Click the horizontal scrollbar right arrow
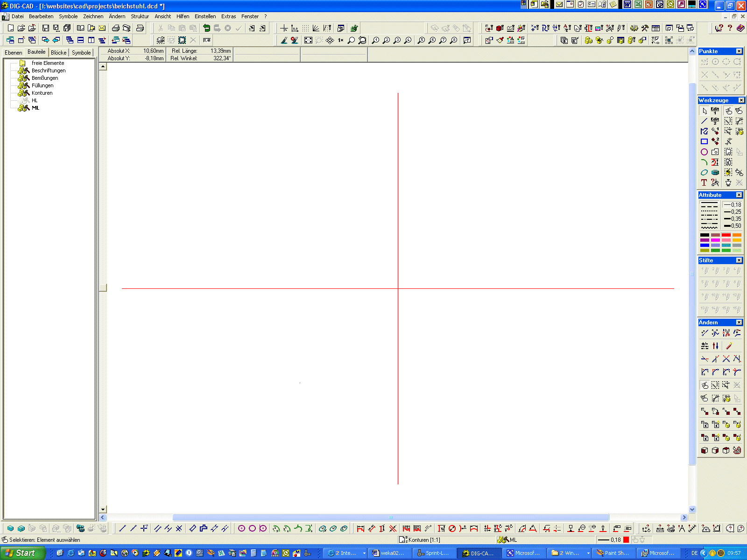This screenshot has width=747, height=560. tap(684, 517)
